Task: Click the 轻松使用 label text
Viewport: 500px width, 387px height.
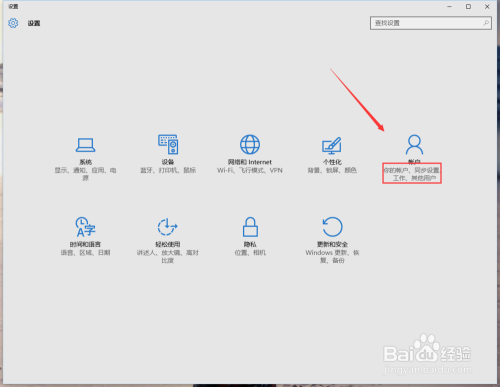Action: 168,244
